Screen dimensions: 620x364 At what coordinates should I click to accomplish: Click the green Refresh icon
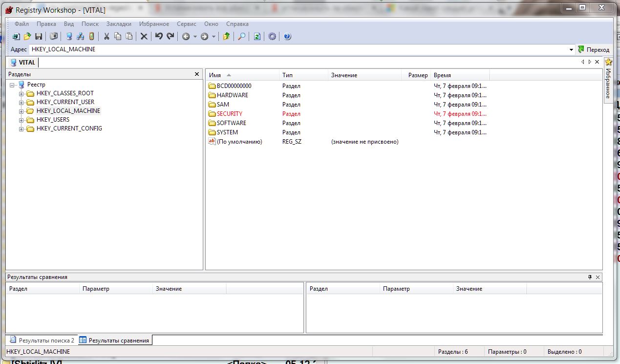click(257, 36)
